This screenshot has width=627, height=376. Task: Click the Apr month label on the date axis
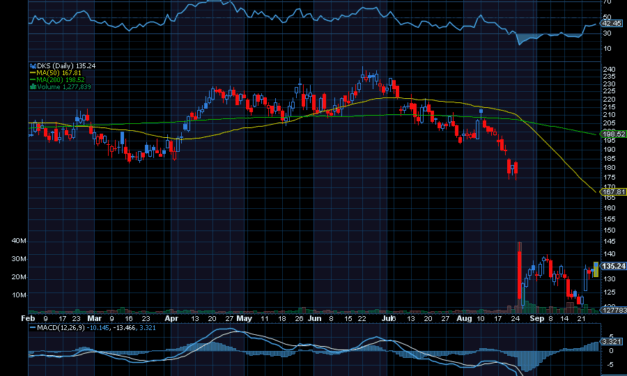[171, 318]
